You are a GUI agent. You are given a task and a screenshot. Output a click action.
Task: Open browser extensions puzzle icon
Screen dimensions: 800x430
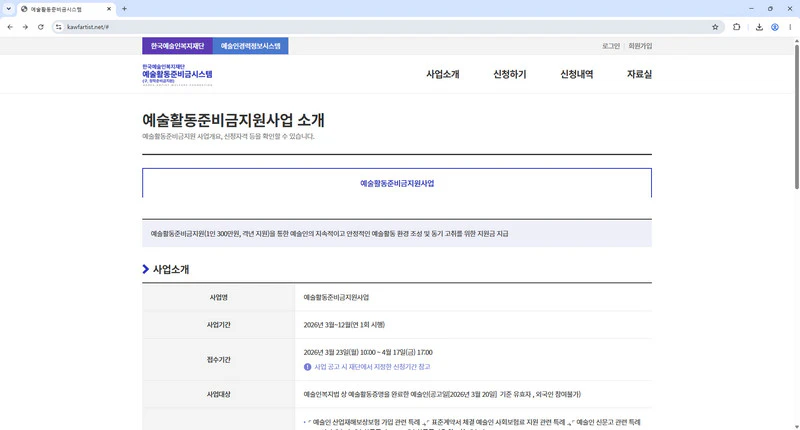coord(736,27)
